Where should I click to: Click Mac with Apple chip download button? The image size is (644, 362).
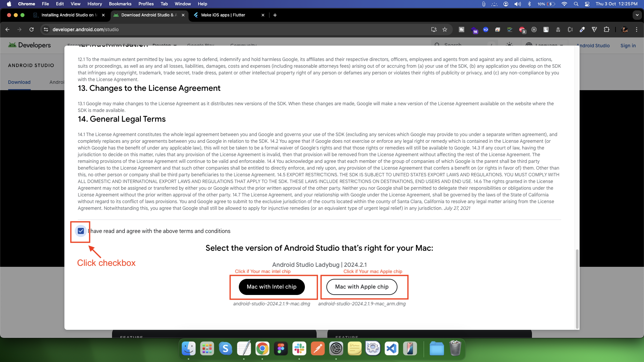click(x=361, y=287)
